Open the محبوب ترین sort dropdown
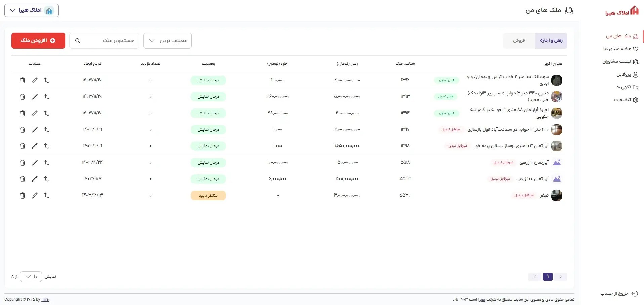Image resolution: width=644 pixels, height=305 pixels. (x=167, y=41)
